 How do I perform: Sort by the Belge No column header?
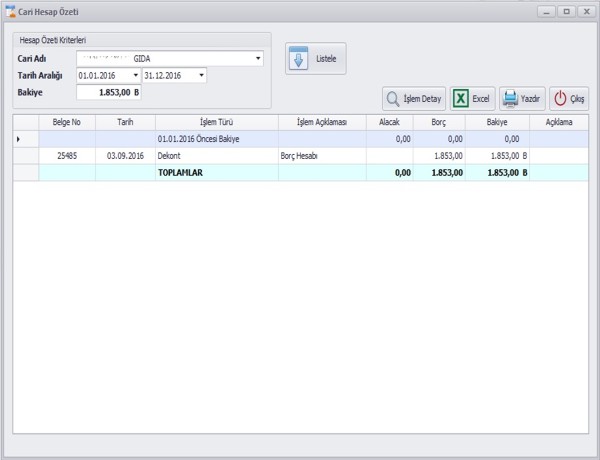click(67, 122)
